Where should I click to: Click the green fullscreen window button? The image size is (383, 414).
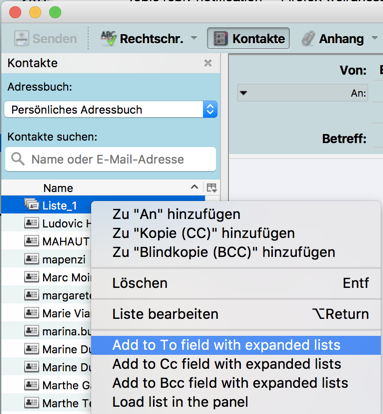[x=55, y=12]
